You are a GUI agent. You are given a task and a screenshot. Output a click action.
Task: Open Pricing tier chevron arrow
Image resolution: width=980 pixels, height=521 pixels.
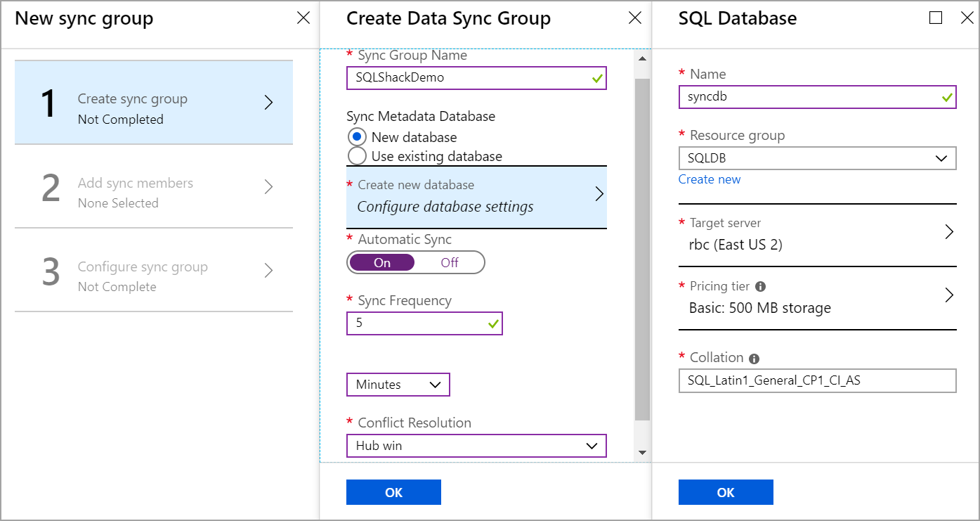click(949, 295)
